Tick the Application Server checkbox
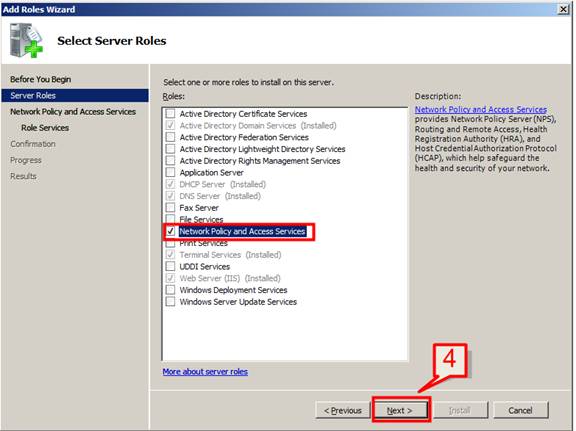The height and width of the screenshot is (431, 576). click(170, 172)
